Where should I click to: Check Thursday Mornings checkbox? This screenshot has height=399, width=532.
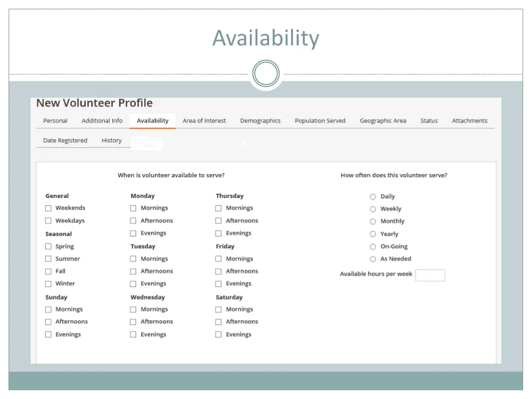pyautogui.click(x=219, y=208)
